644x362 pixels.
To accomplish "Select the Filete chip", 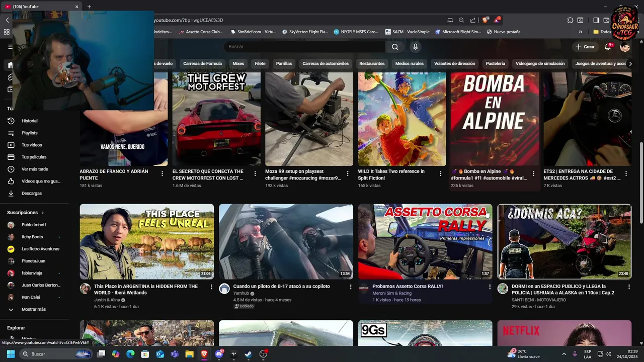I will [260, 64].
